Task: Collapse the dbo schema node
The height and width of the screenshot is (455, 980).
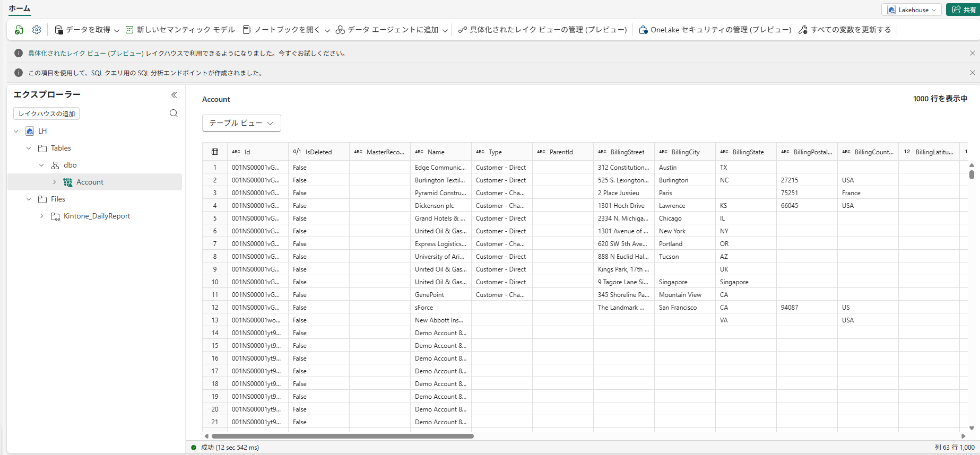Action: [x=41, y=165]
